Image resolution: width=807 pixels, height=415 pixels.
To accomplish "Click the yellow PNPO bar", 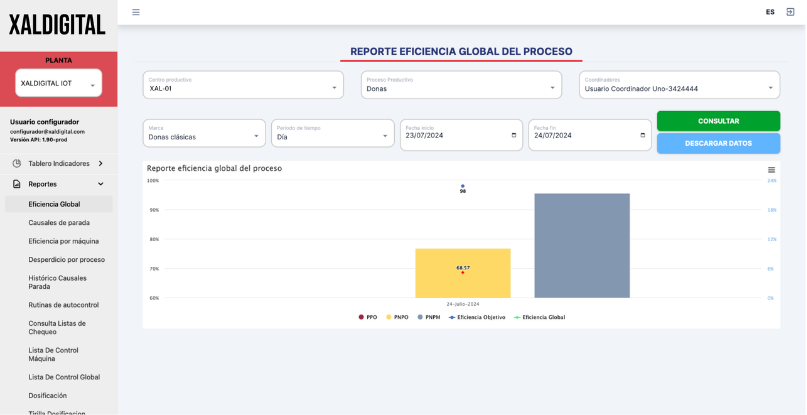I will point(463,273).
